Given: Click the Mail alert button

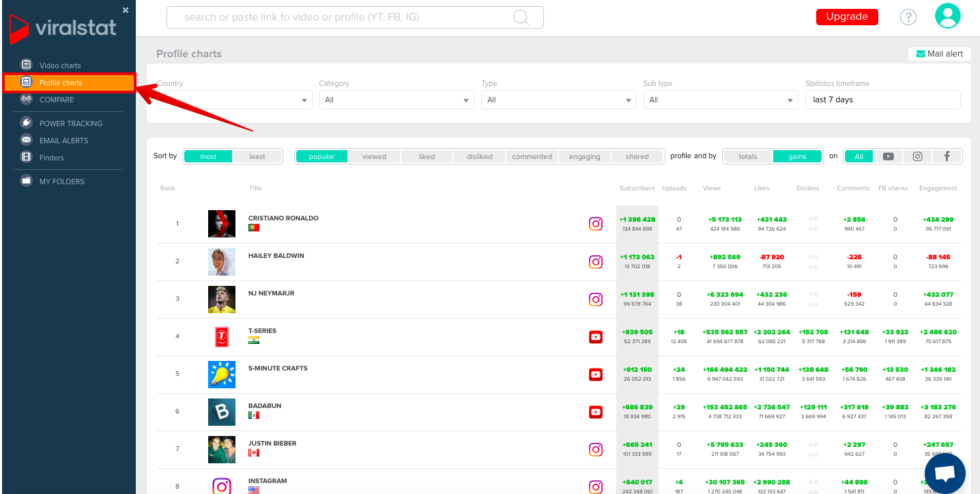Looking at the screenshot, I should pos(940,54).
